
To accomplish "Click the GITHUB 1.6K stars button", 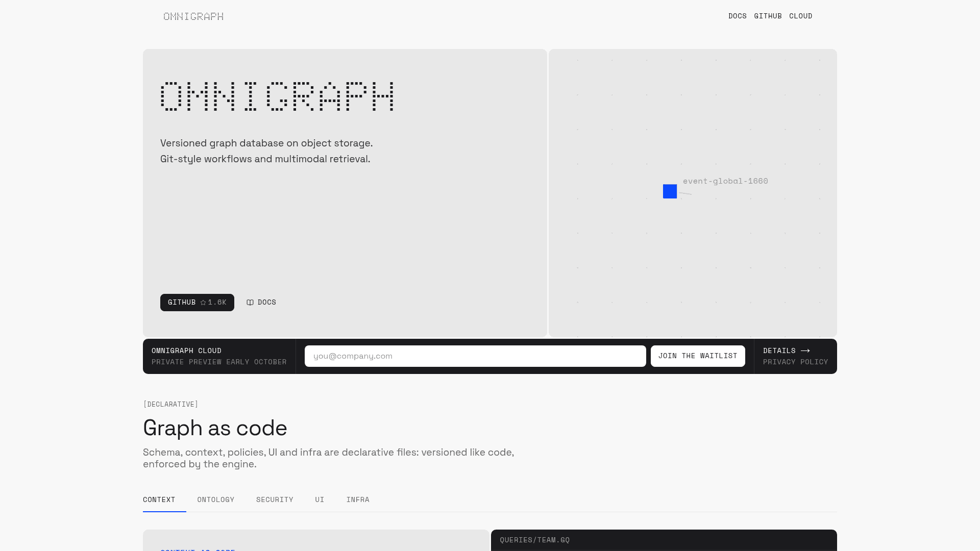I will pos(197,303).
